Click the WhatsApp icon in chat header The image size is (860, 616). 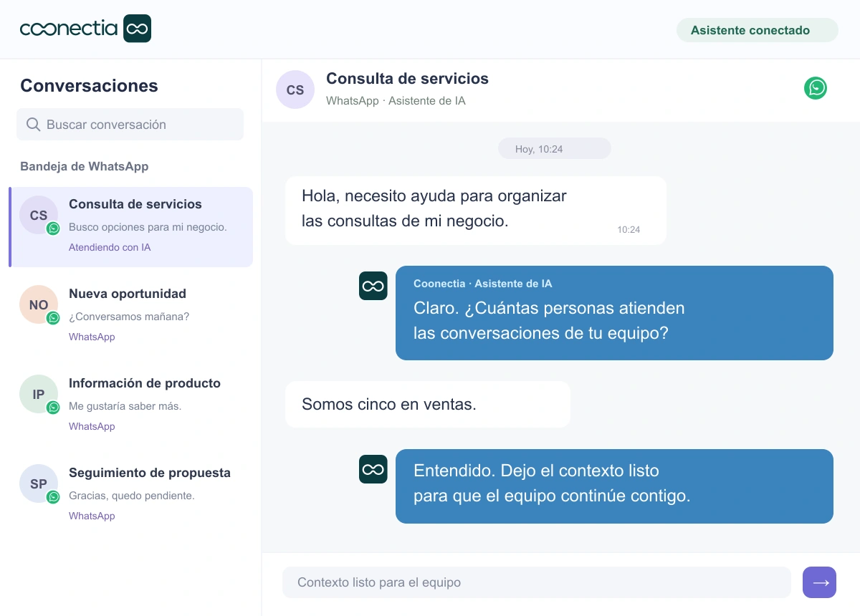pyautogui.click(x=816, y=88)
